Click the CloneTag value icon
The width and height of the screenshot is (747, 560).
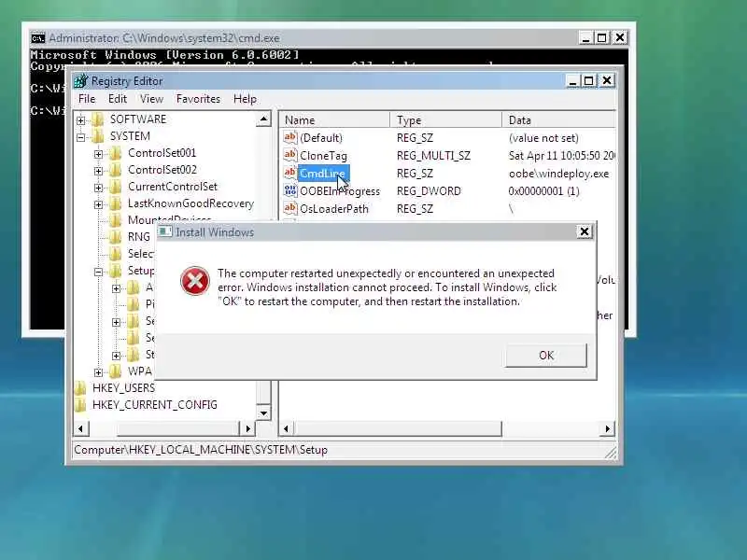click(x=290, y=155)
